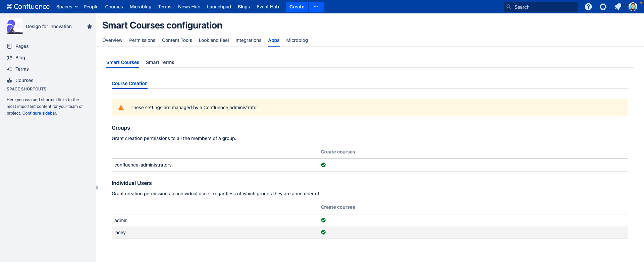The height and width of the screenshot is (262, 644).
Task: Switch to the Permissions tab
Action: [142, 40]
